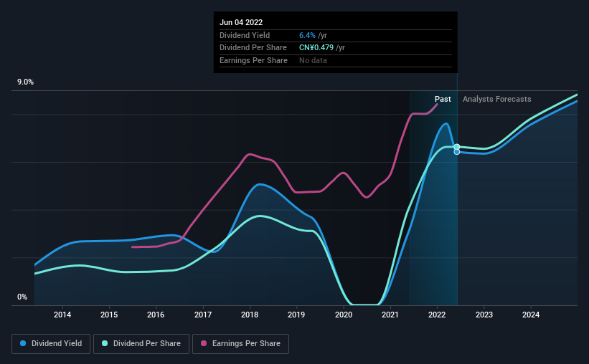Click the tooltip's Dividend Per Share row label
The width and height of the screenshot is (589, 364).
[x=253, y=48]
